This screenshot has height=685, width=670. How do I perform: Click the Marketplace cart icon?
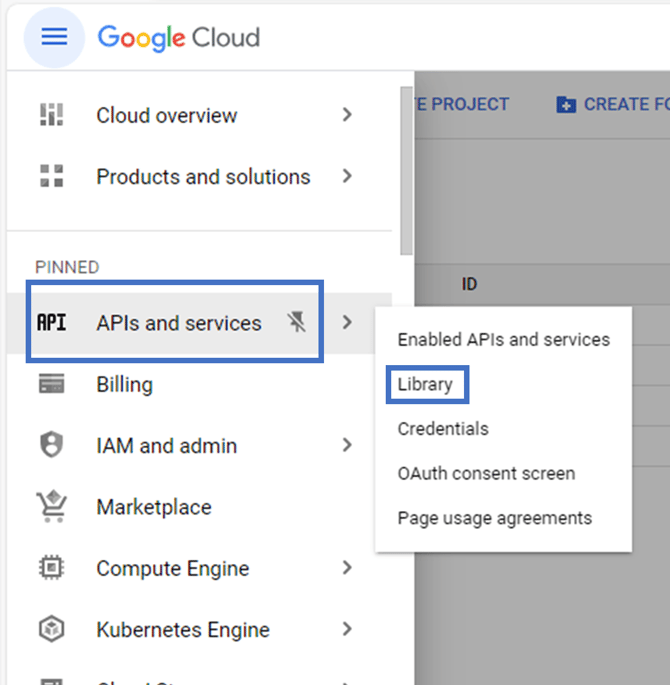click(x=51, y=507)
